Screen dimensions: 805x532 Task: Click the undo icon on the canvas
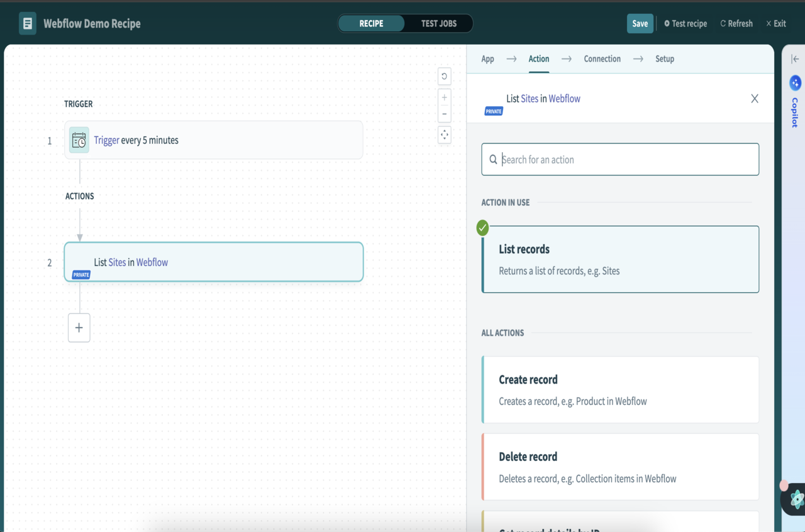[445, 76]
